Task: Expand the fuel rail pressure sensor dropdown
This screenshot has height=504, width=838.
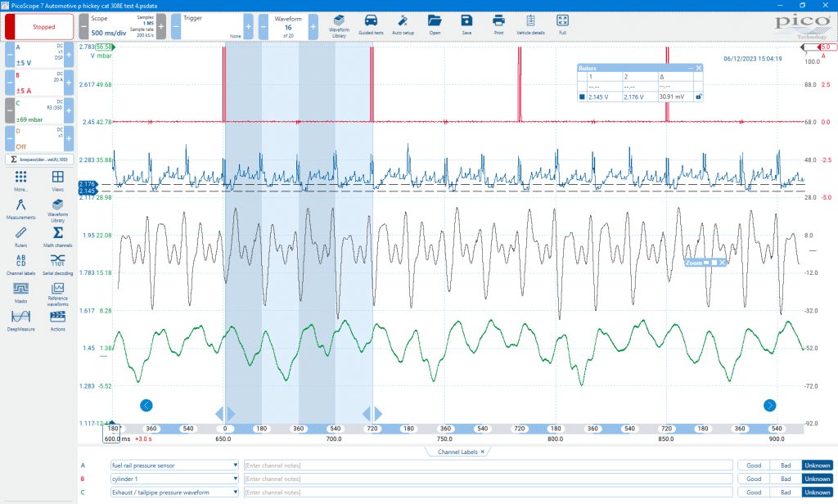Action: pos(235,465)
